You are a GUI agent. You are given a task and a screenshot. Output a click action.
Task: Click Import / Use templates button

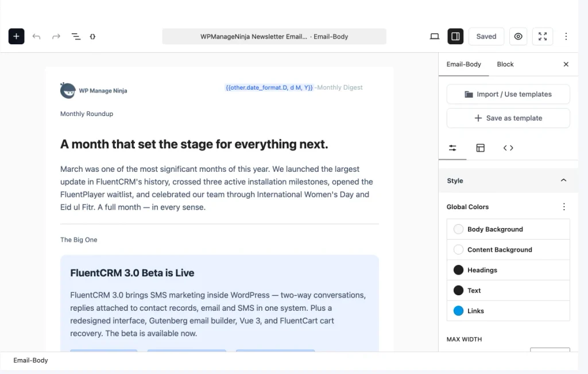click(508, 94)
